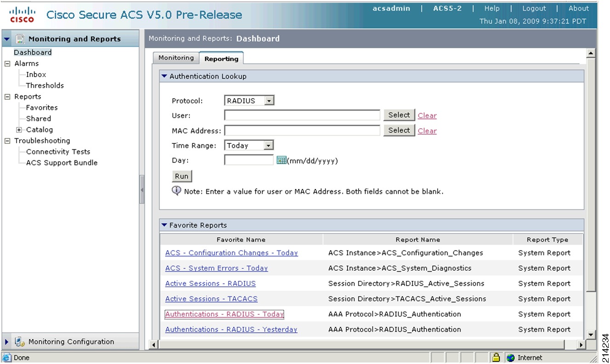Click the vertical scrollbar down arrow

591,335
